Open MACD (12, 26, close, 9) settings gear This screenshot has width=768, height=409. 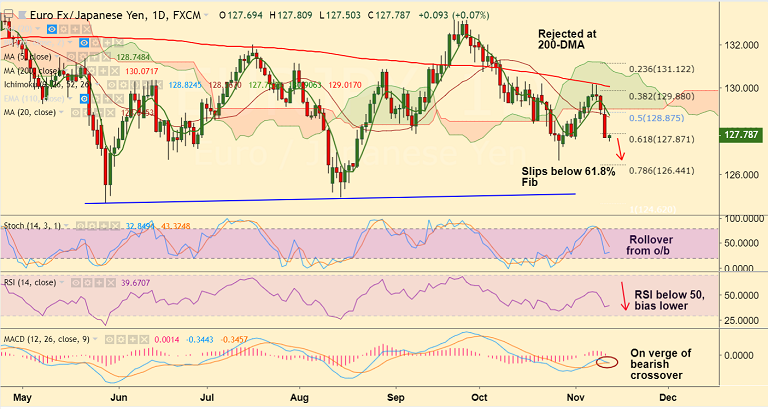tap(121, 339)
